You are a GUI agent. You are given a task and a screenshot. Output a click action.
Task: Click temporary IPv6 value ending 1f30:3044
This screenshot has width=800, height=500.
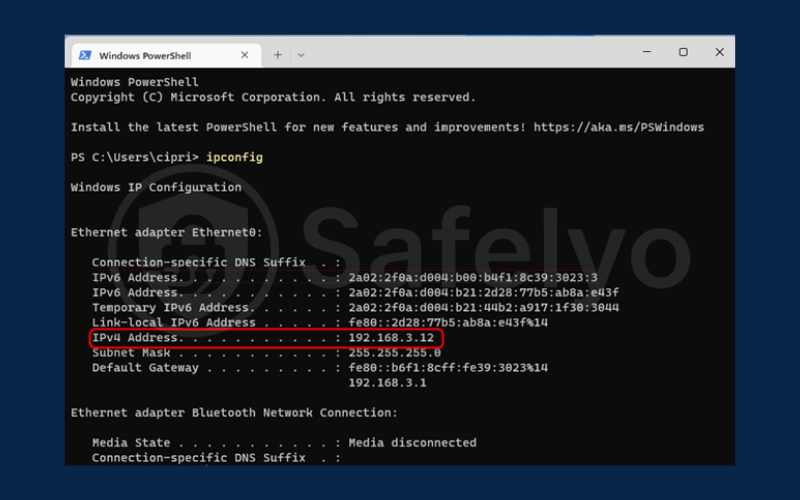click(x=484, y=308)
